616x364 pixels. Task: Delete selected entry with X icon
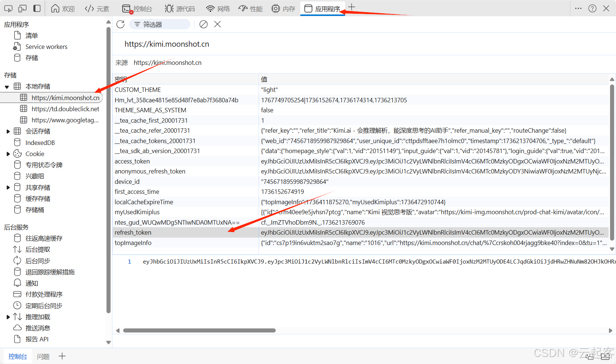click(217, 24)
